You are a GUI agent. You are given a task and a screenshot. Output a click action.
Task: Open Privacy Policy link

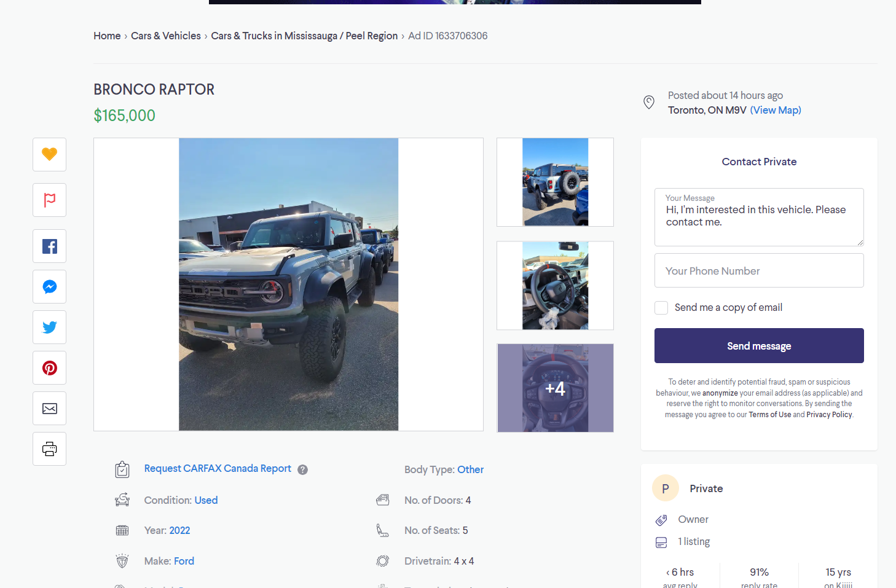tap(829, 415)
